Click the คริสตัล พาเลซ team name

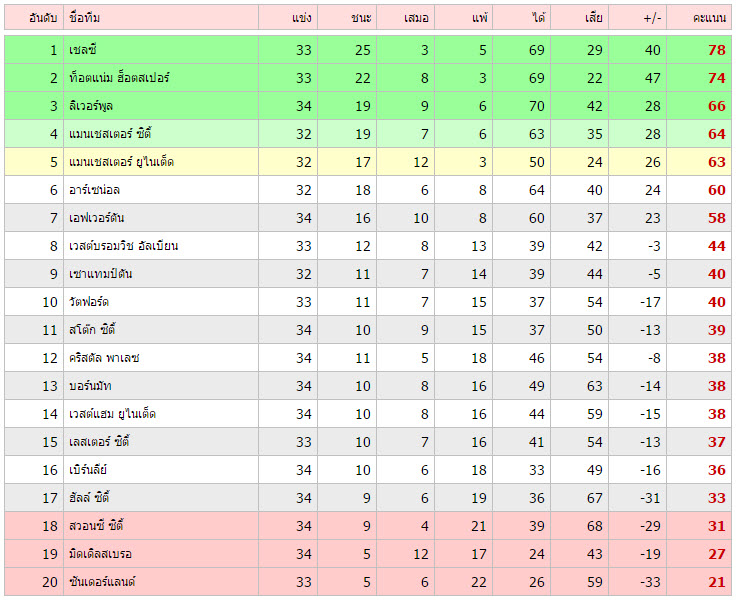(x=105, y=358)
